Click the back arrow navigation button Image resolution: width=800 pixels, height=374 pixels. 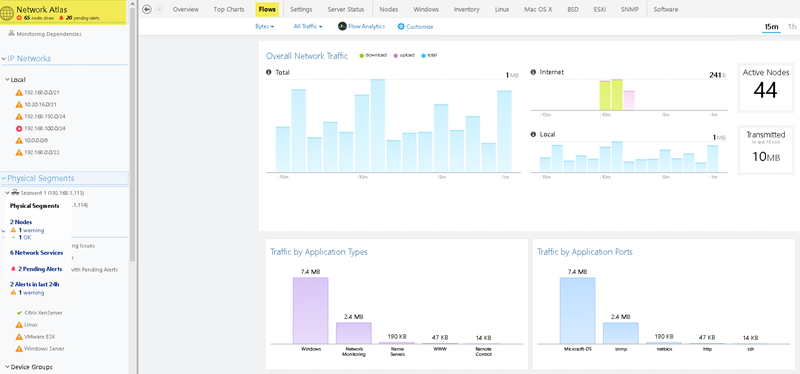coord(147,9)
